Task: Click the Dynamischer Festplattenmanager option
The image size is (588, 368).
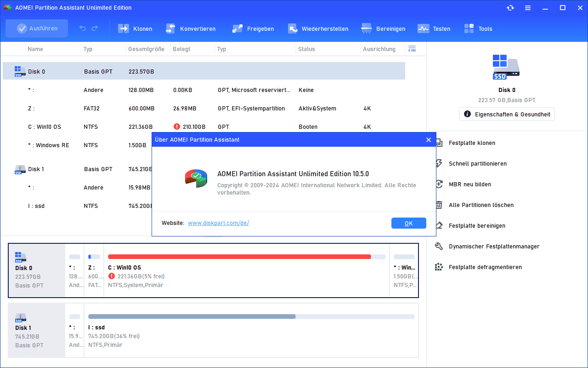Action: [x=494, y=247]
